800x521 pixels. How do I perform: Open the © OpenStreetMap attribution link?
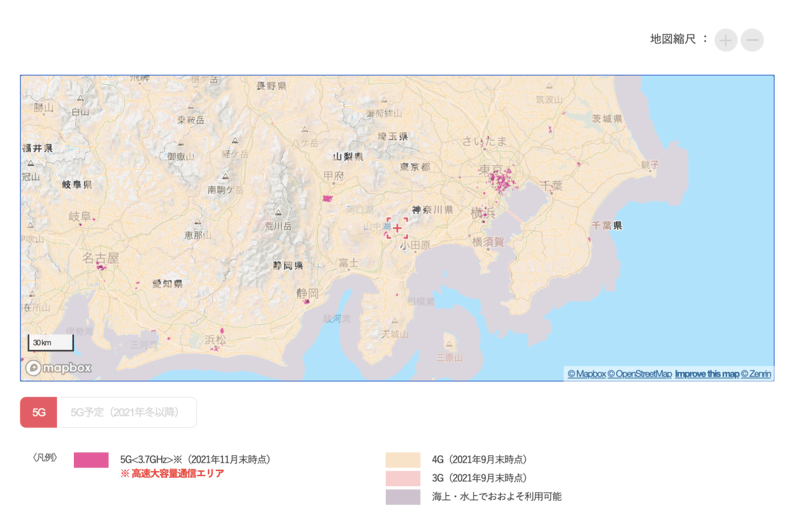(640, 374)
